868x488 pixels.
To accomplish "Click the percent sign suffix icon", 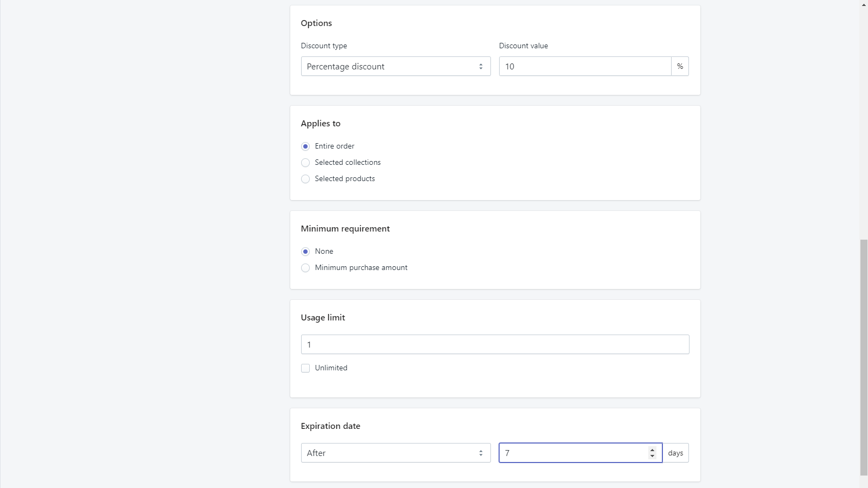I will pyautogui.click(x=680, y=66).
